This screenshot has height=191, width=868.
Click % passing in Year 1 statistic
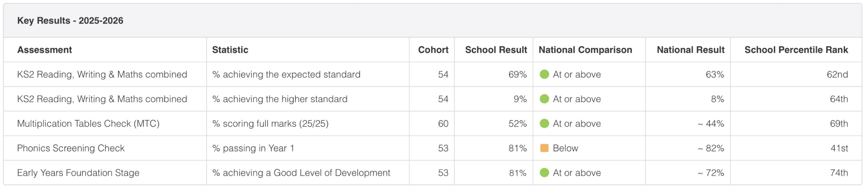(x=253, y=148)
